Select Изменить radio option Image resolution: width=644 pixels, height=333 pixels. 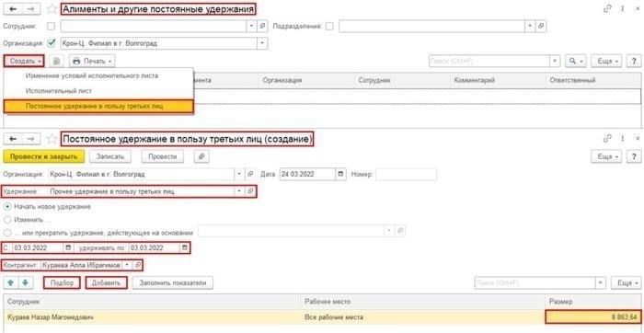coord(7,220)
